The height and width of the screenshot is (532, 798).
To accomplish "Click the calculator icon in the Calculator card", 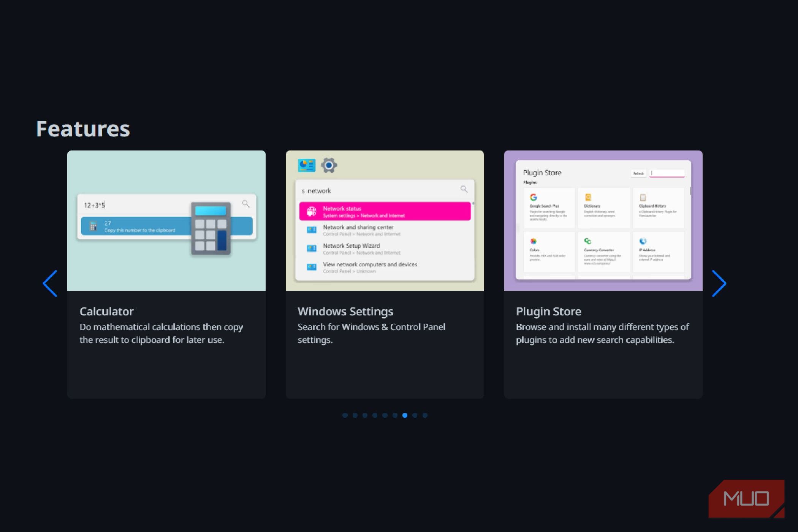I will click(211, 229).
